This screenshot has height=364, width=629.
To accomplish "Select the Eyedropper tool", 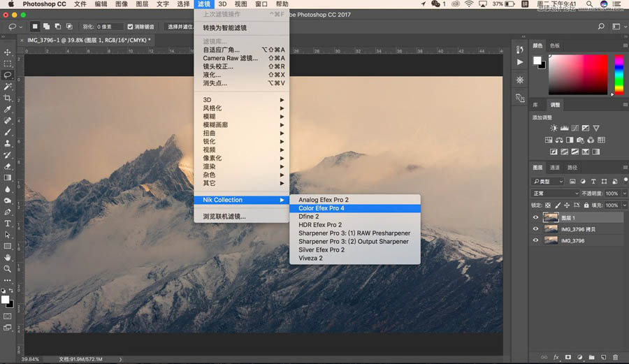I will [8, 110].
